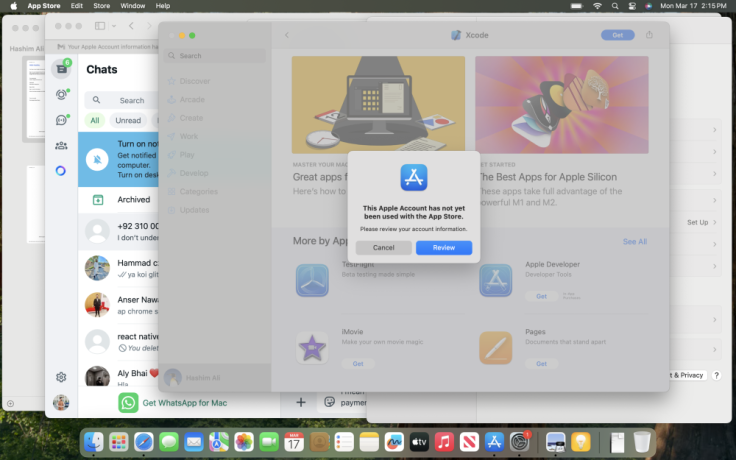
Task: Open the Window menu in menu bar
Action: pyautogui.click(x=132, y=6)
